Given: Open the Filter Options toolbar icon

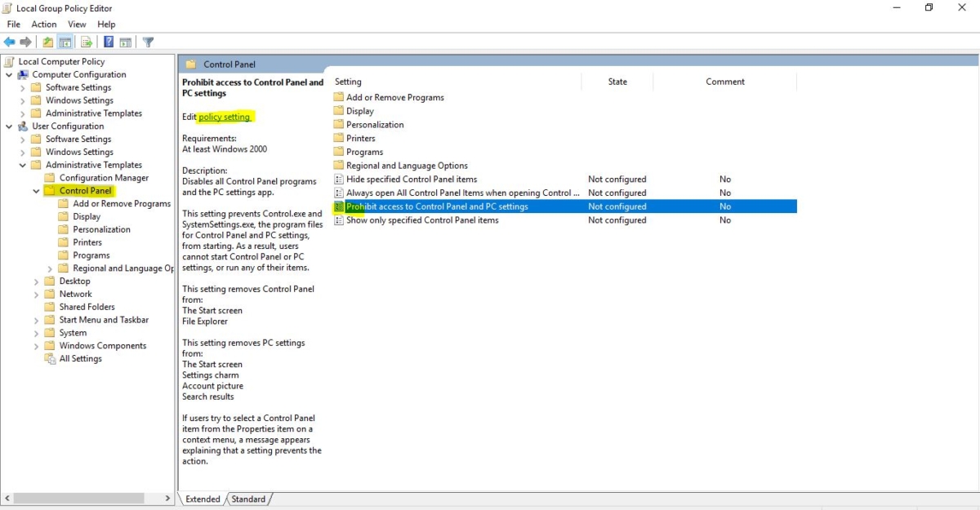Looking at the screenshot, I should coord(148,42).
